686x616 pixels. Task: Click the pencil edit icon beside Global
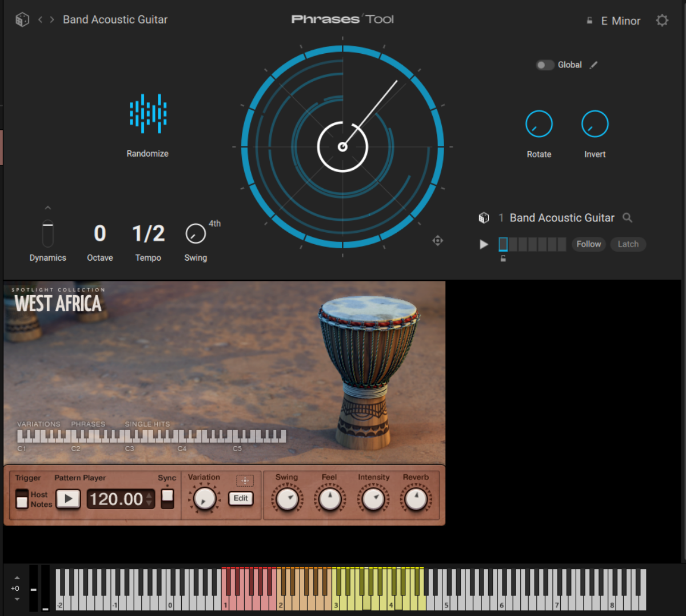593,65
